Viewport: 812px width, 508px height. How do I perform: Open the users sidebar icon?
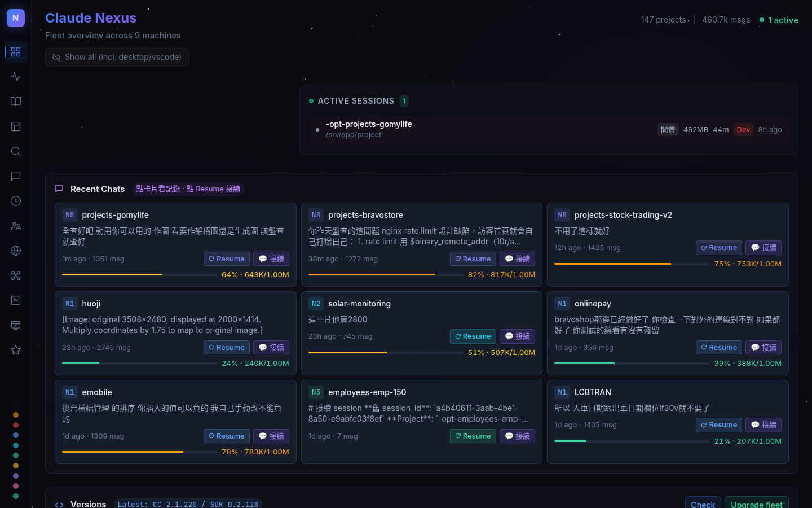pos(16,226)
